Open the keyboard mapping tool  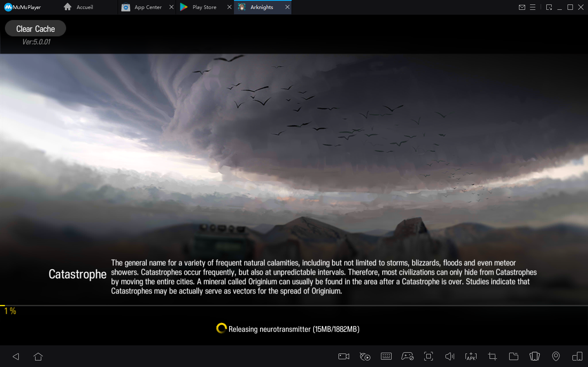point(386,356)
